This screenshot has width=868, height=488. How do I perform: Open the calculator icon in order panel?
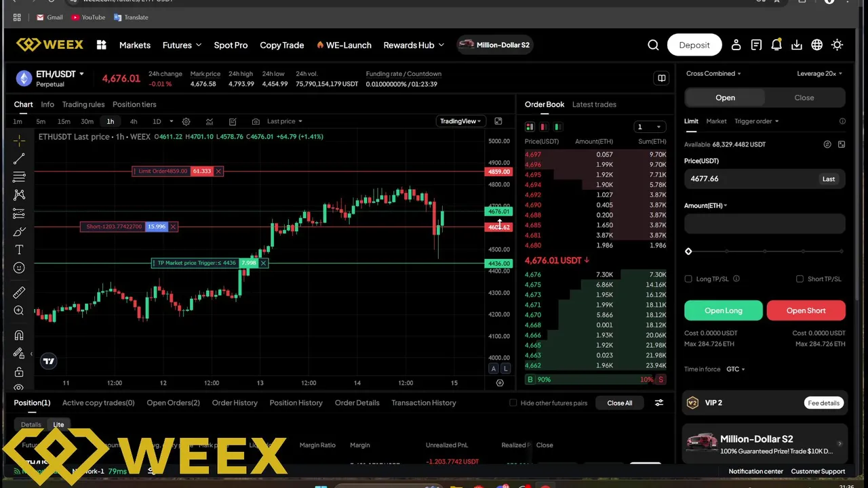click(x=842, y=144)
